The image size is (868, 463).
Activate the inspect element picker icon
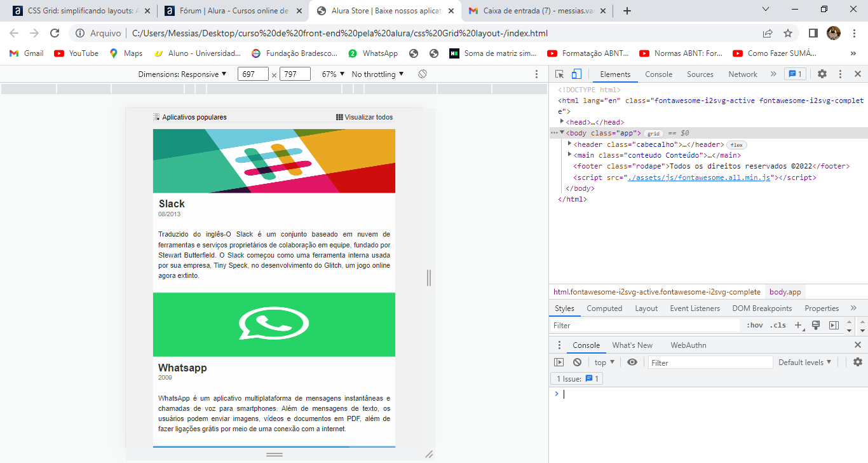tap(559, 74)
